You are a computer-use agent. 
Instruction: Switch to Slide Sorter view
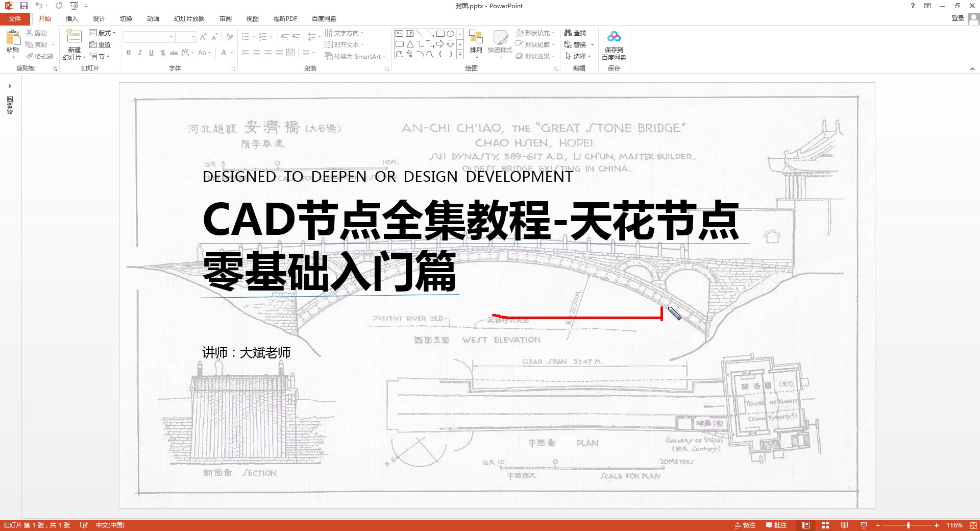[825, 525]
